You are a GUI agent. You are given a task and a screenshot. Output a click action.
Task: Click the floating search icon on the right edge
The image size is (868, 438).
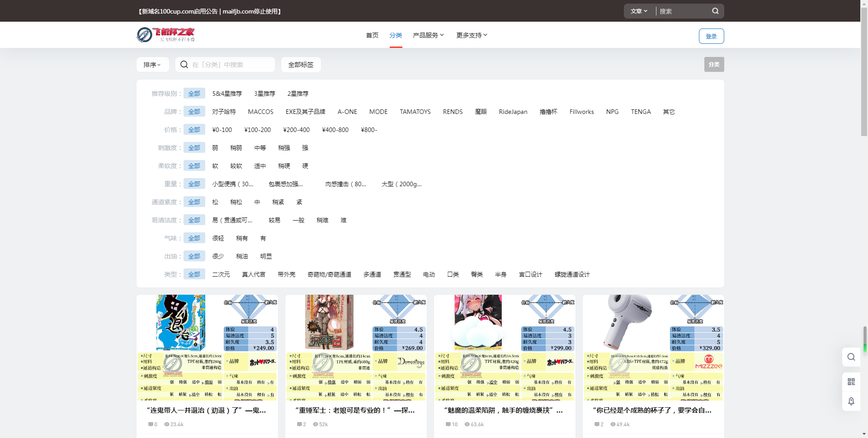(x=852, y=357)
